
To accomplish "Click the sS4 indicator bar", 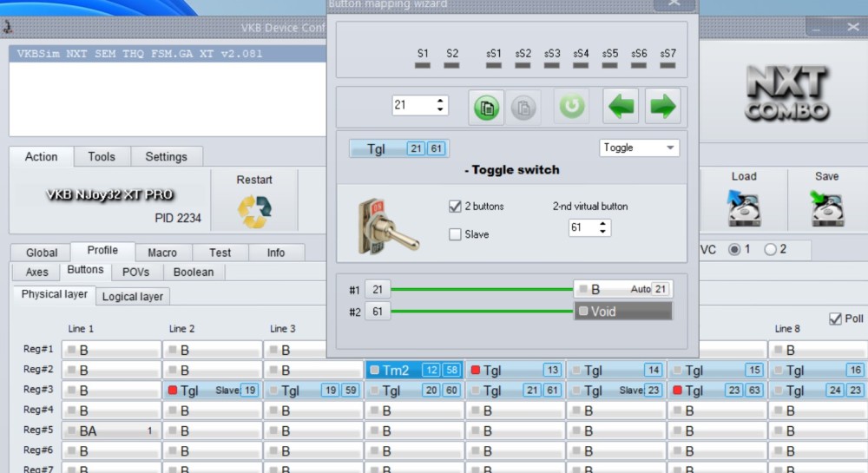I will pyautogui.click(x=581, y=65).
